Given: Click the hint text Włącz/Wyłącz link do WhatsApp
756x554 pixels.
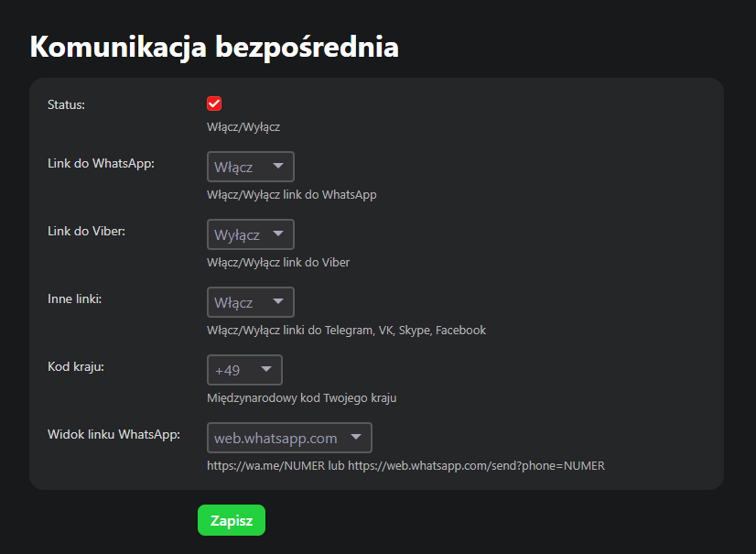Looking at the screenshot, I should pos(291,195).
